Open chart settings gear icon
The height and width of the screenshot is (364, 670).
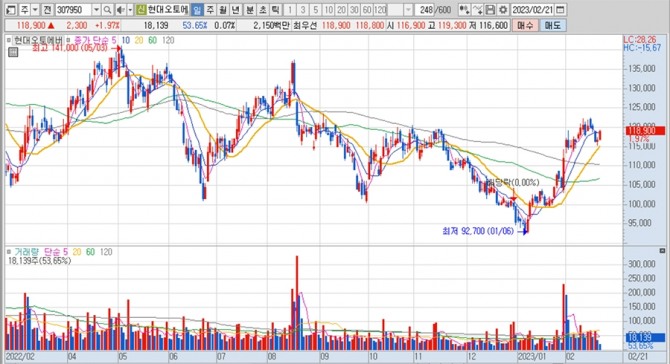503,9
